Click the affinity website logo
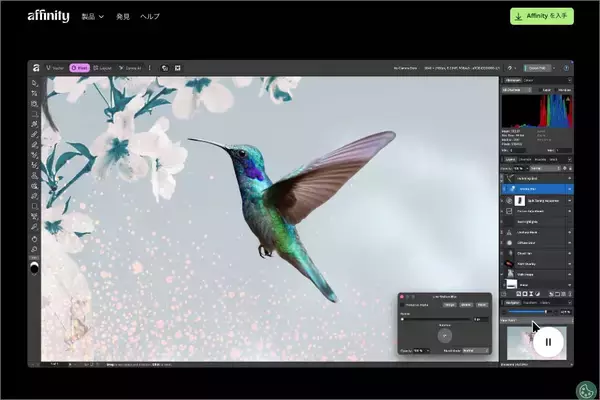Screen dimensions: 600x400 coord(49,16)
